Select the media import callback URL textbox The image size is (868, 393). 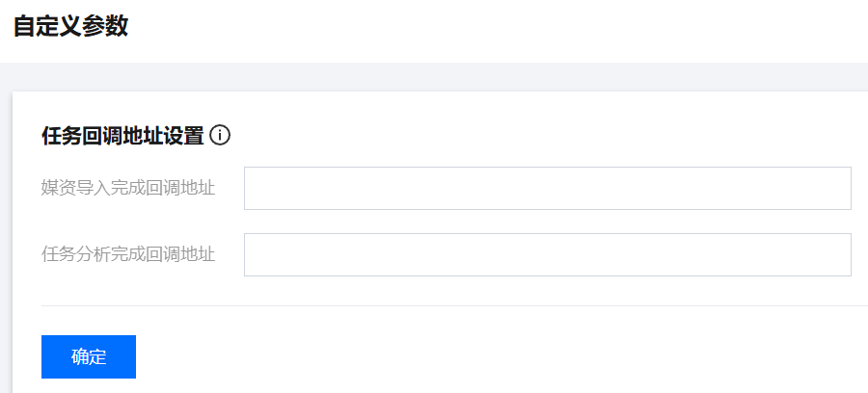(547, 188)
